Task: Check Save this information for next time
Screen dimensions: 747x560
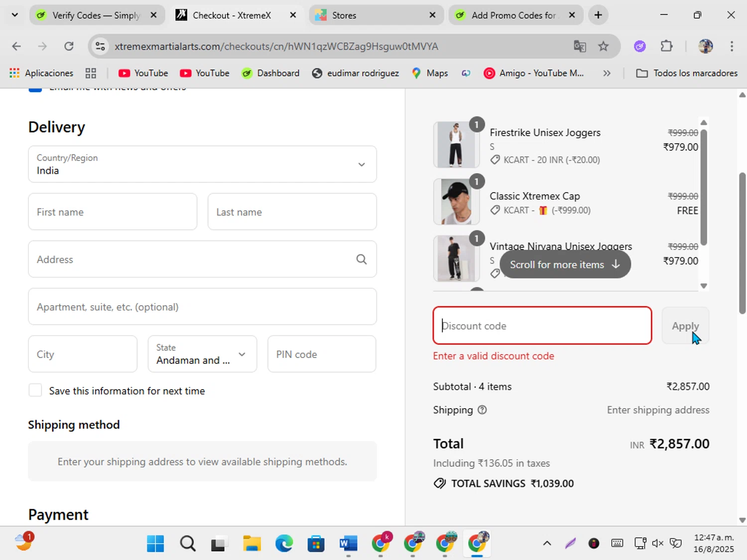Action: click(x=35, y=390)
